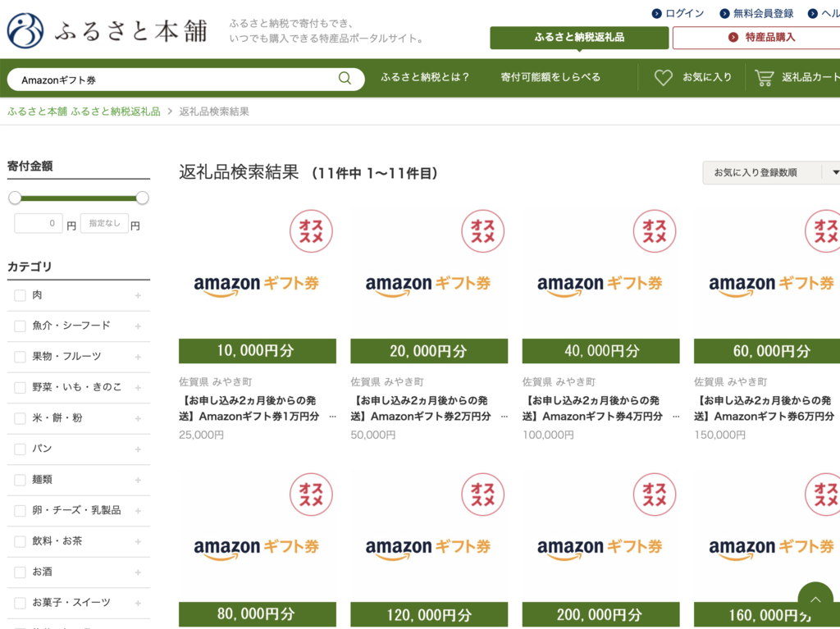
Task: Click the 無料会員登録 arrow icon
Action: click(x=724, y=13)
